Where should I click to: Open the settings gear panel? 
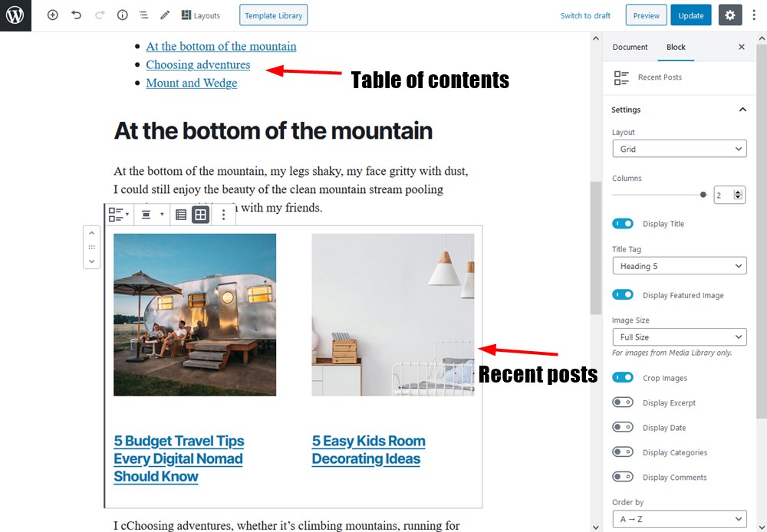click(x=730, y=15)
